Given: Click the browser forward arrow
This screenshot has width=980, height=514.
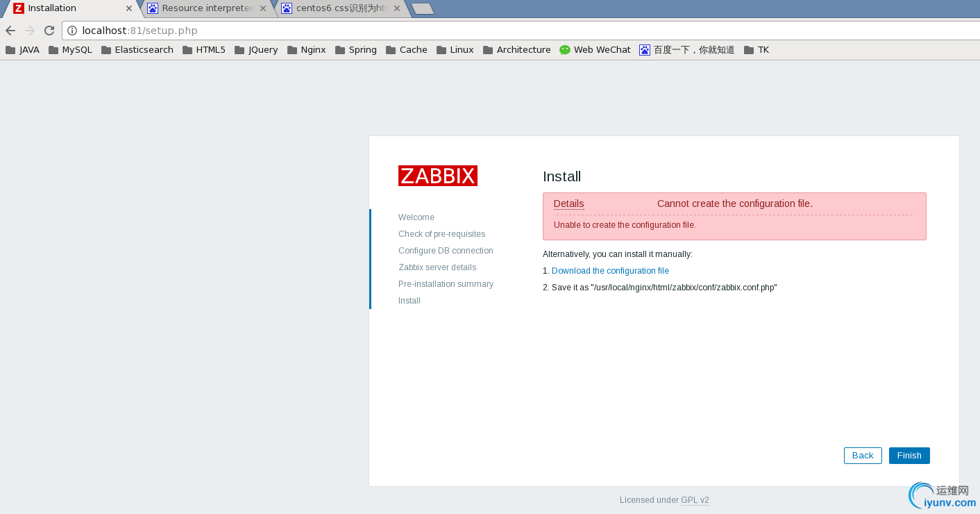Looking at the screenshot, I should [x=30, y=31].
